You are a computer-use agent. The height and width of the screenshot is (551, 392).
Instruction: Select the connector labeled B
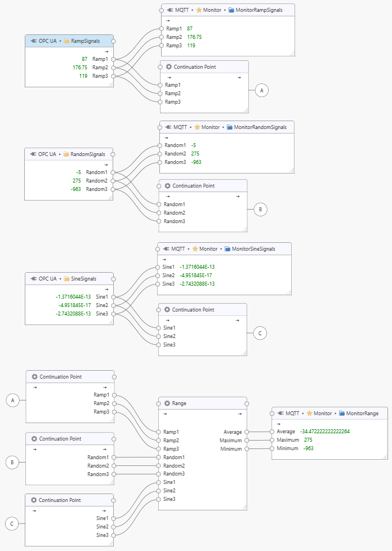point(261,210)
